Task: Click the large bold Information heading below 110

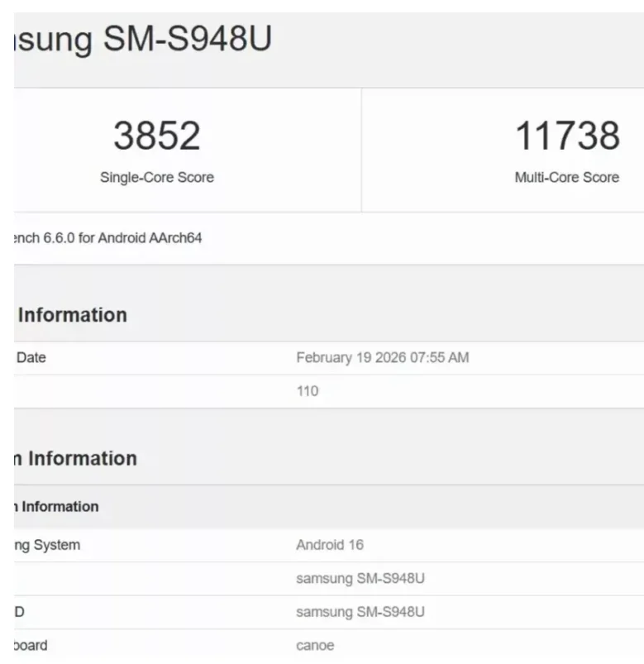Action: click(x=78, y=458)
